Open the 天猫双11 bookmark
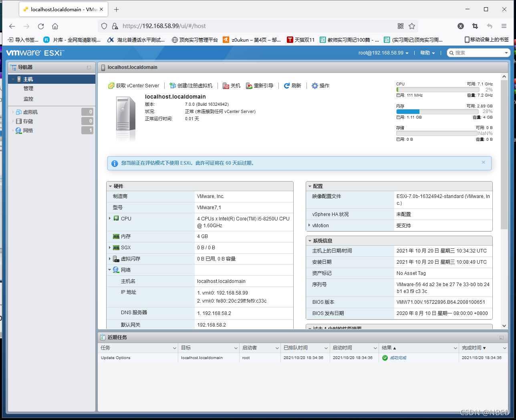 coord(300,40)
